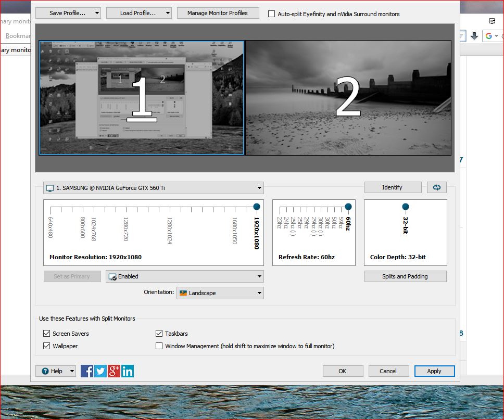Enable Auto-split Eyefinity and nVidia Surround monitors
Image resolution: width=504 pixels, height=420 pixels.
pos(271,14)
